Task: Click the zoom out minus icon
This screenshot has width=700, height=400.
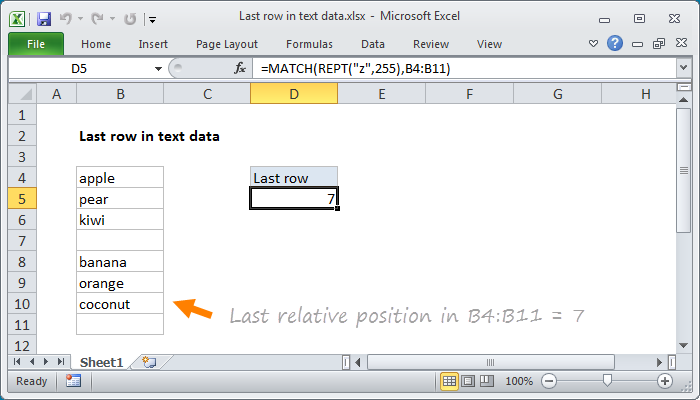Action: coord(548,381)
